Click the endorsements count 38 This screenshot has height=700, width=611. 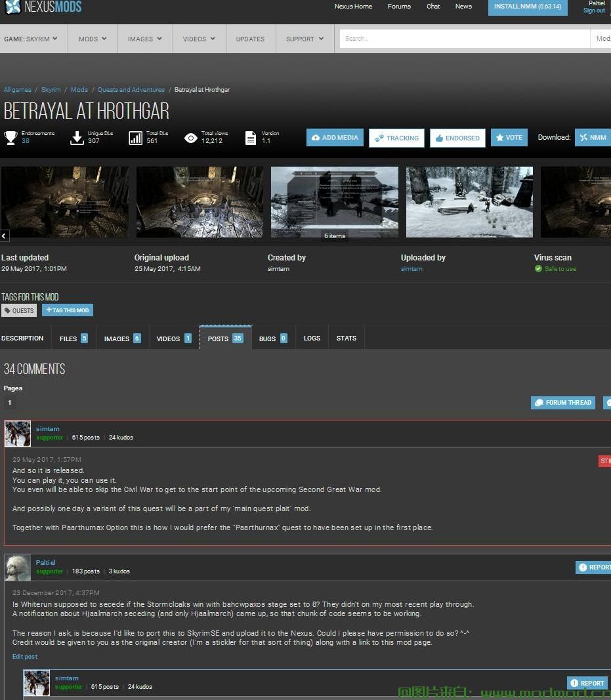click(x=26, y=141)
